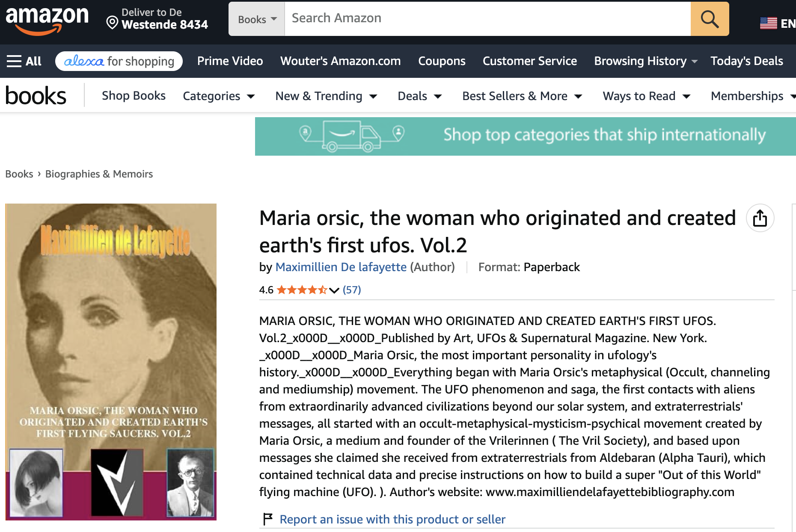
Task: Click the Format: Paperback text
Action: click(529, 267)
